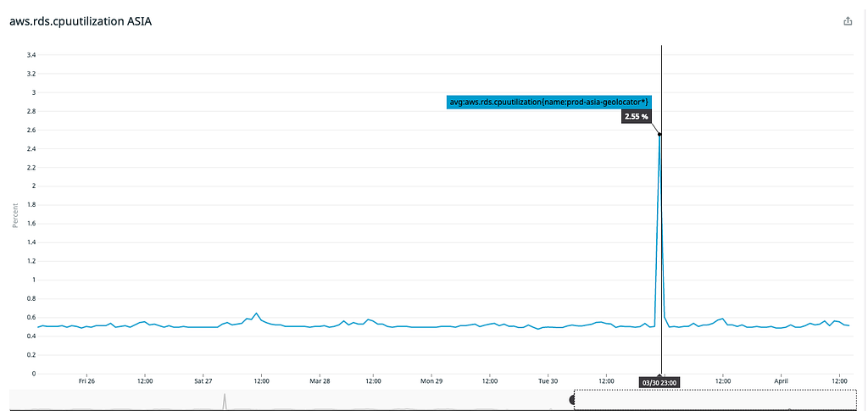Click the gray spike in the overview timeline

point(225,401)
